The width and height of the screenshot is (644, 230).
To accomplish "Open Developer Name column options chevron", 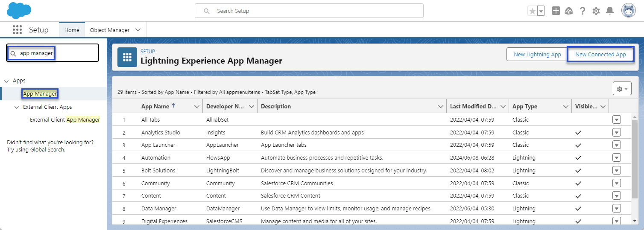I will [252, 106].
